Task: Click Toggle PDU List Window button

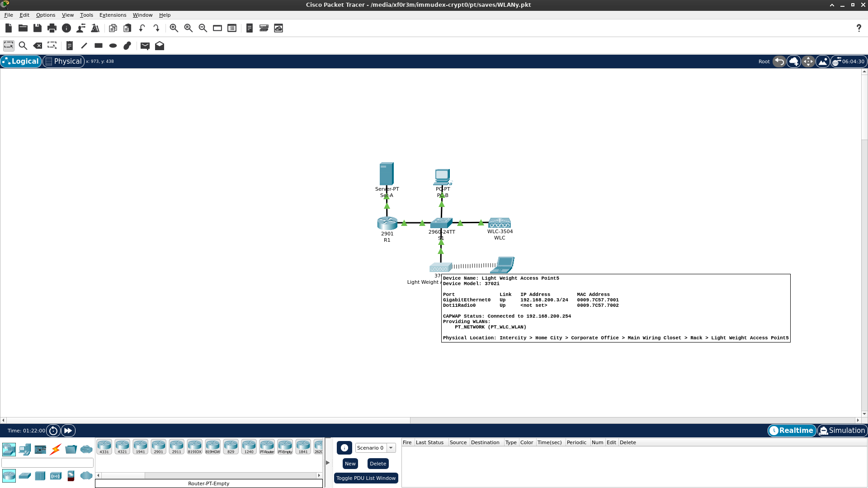Action: [366, 478]
